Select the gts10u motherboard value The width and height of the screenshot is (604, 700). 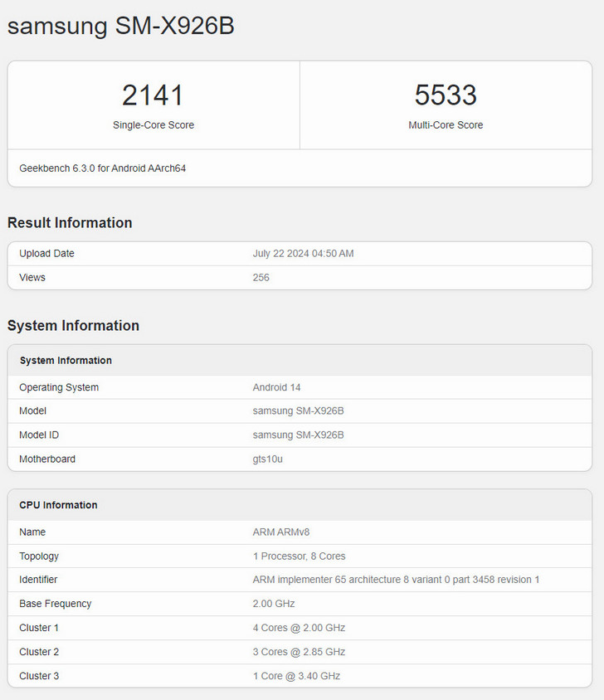[268, 459]
